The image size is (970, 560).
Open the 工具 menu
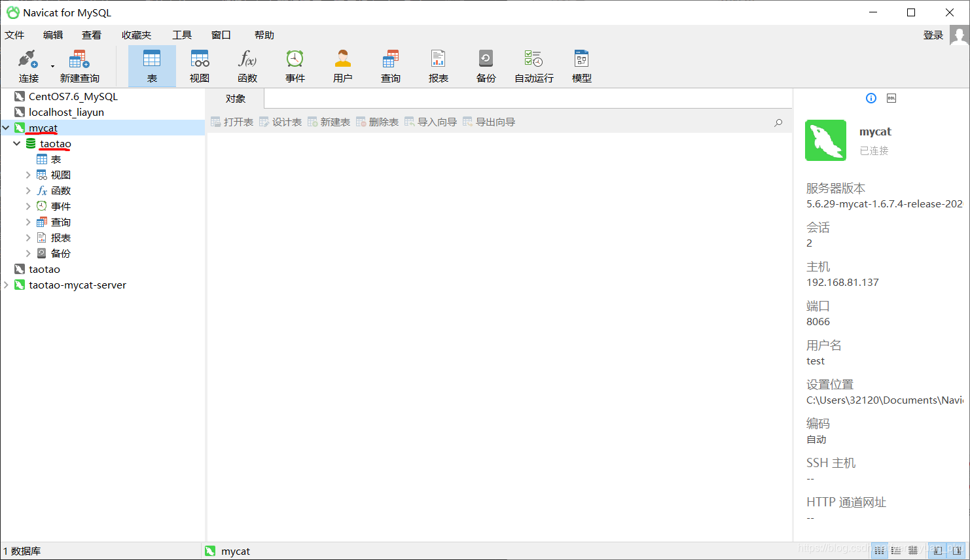[182, 35]
